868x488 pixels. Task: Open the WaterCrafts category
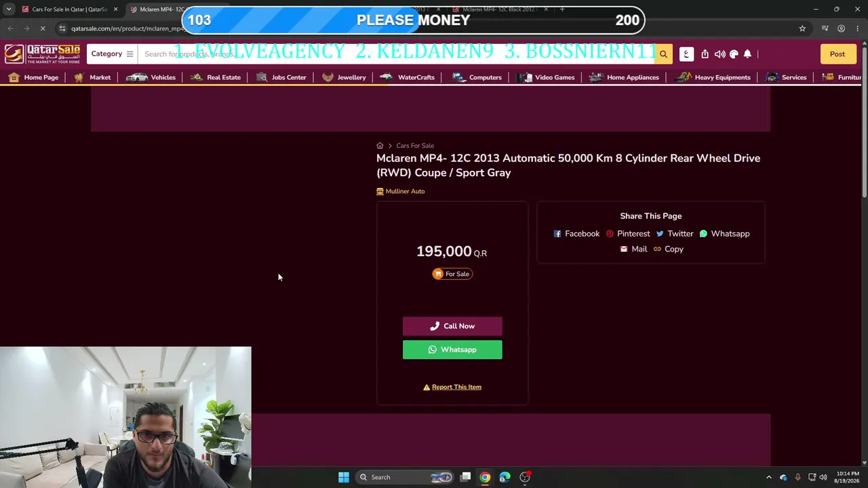408,77
